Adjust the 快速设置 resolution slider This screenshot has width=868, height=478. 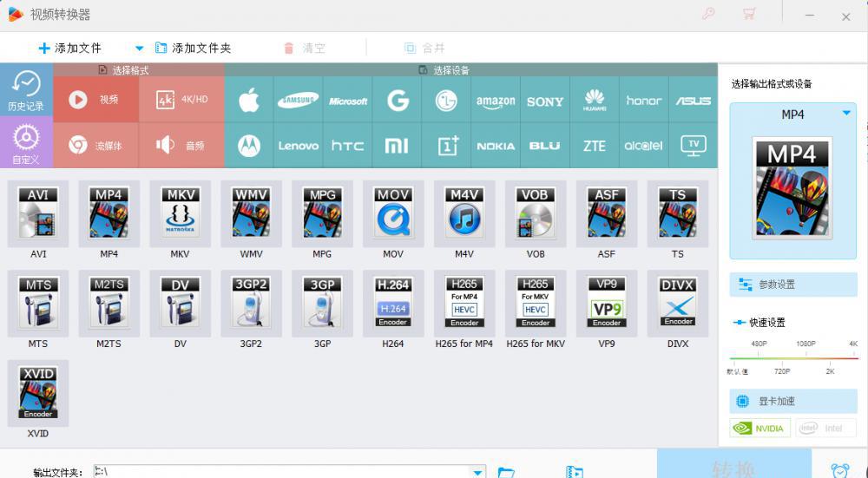pyautogui.click(x=794, y=358)
